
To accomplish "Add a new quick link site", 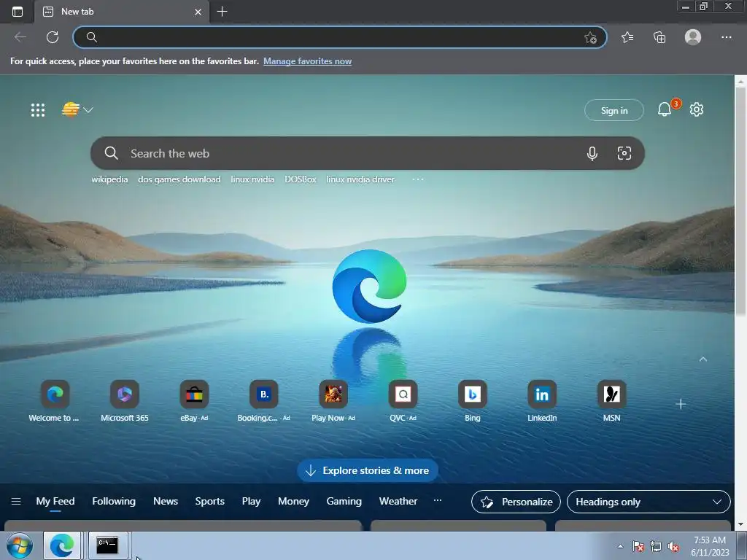I will click(x=681, y=404).
